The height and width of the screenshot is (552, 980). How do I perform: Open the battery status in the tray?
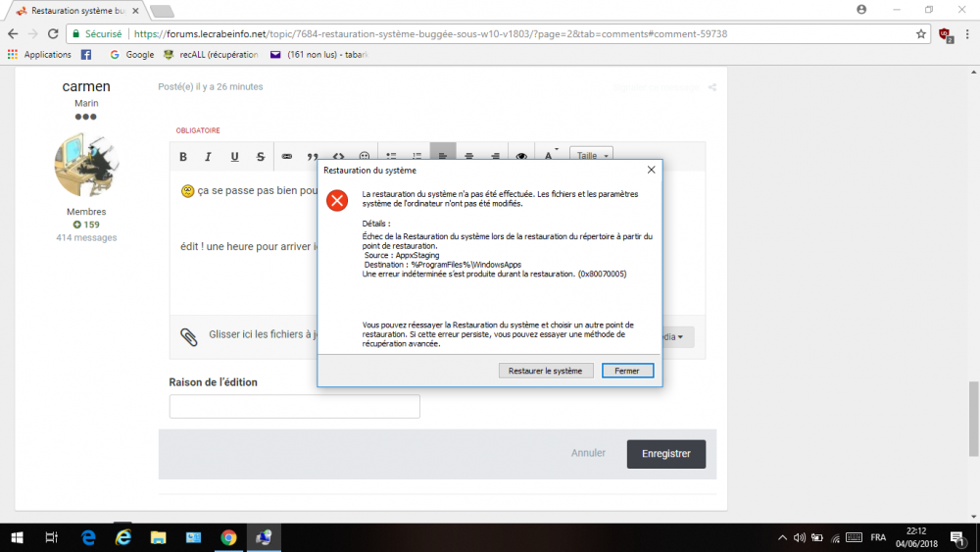[817, 537]
